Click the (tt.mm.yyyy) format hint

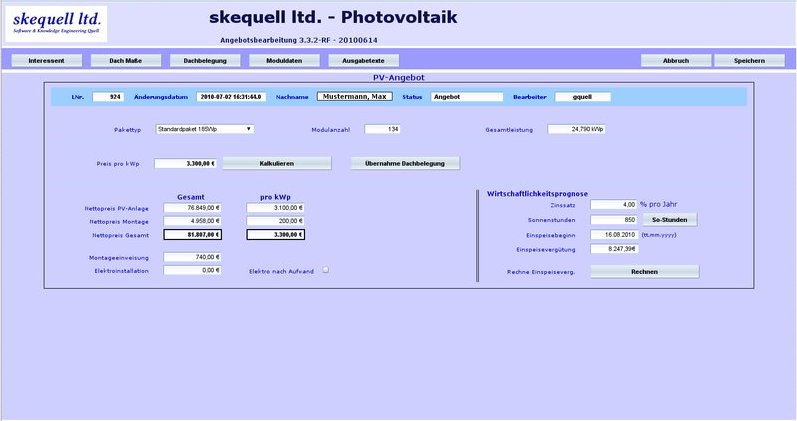click(659, 235)
